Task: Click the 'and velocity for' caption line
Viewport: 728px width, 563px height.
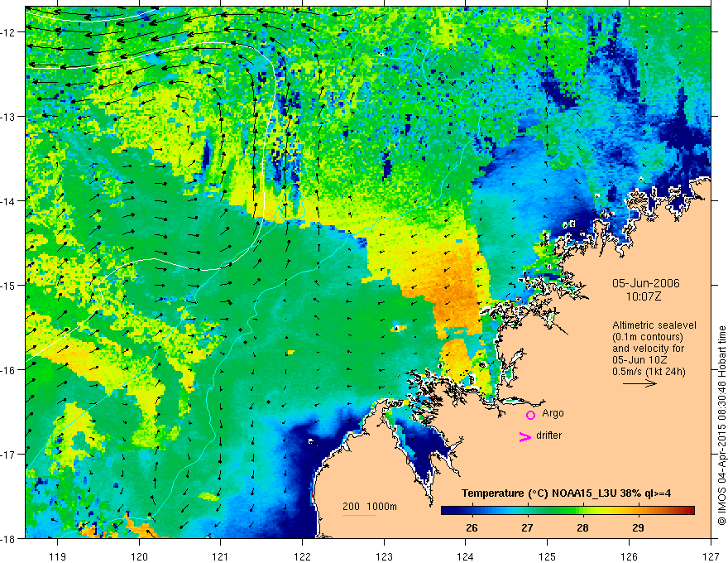Action: click(x=648, y=349)
